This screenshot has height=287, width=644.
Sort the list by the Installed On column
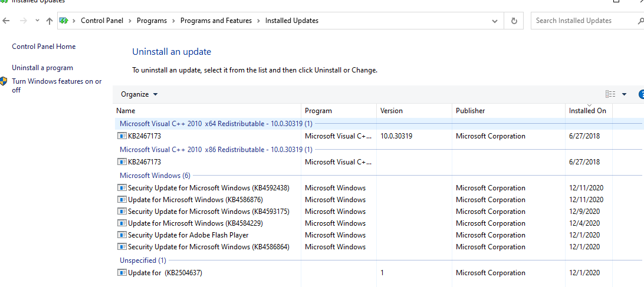click(x=587, y=111)
